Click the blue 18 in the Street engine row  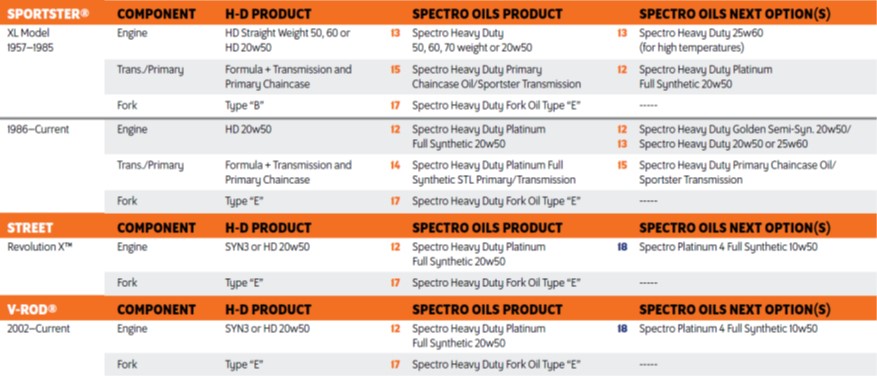(622, 247)
